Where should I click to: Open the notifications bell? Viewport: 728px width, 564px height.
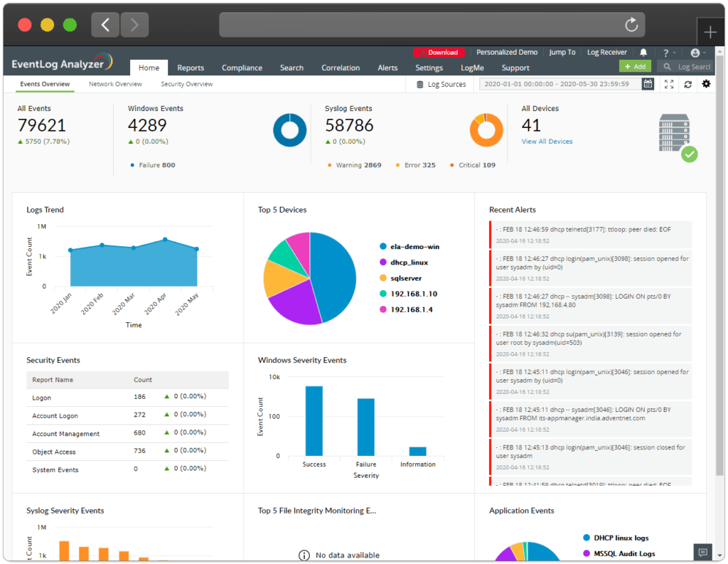643,53
